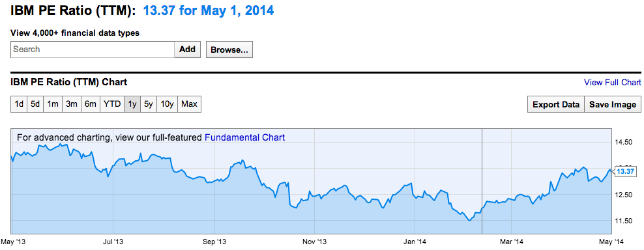Click Export Data button
Image resolution: width=644 pixels, height=250 pixels.
coord(556,104)
